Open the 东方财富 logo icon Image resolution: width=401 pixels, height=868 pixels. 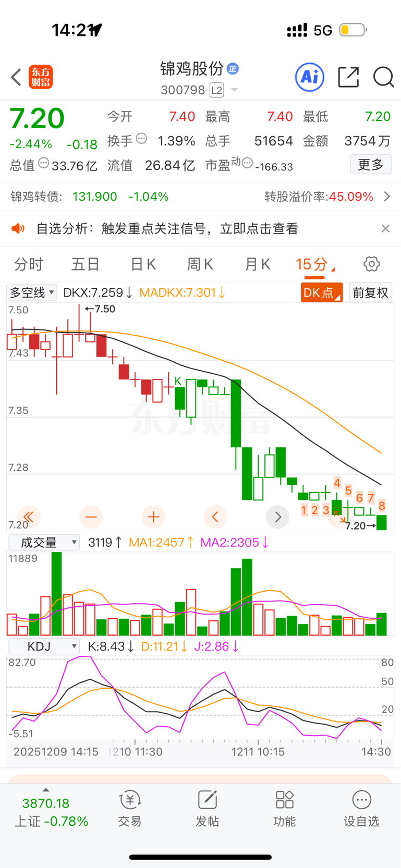tap(41, 77)
